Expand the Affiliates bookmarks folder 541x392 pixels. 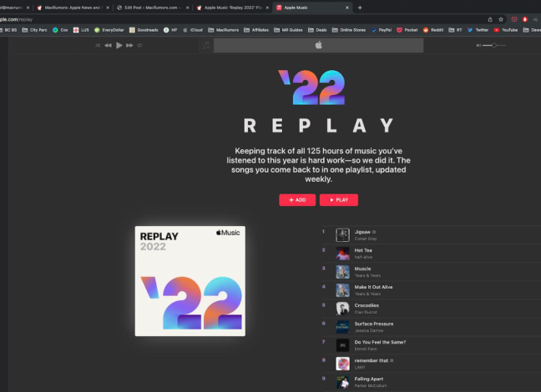pyautogui.click(x=256, y=30)
